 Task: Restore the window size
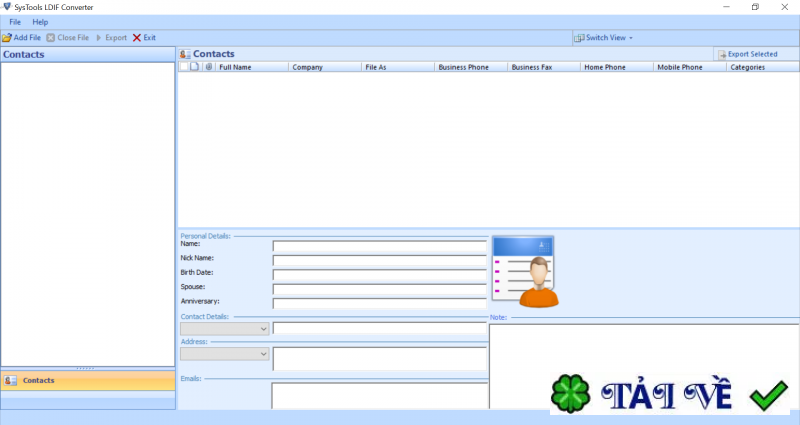755,7
